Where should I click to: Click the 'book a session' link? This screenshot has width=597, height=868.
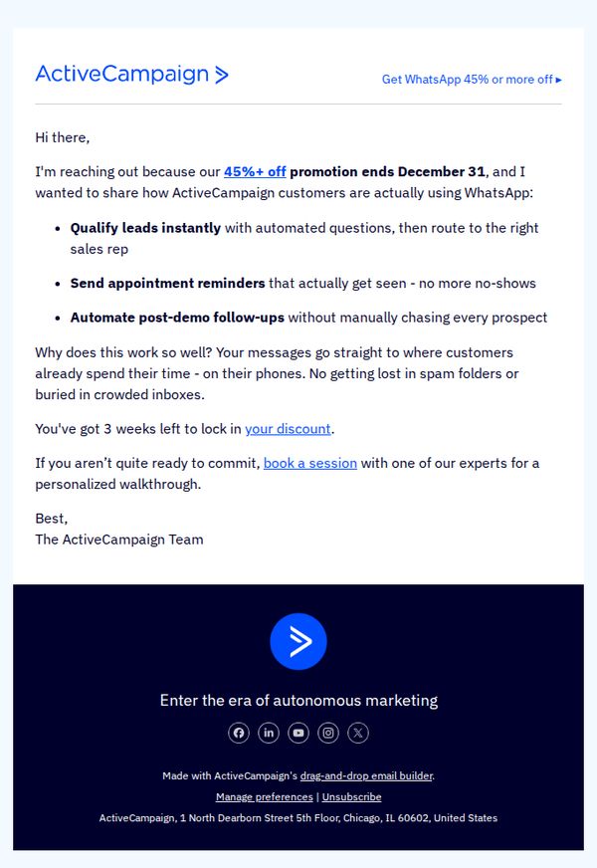point(309,463)
